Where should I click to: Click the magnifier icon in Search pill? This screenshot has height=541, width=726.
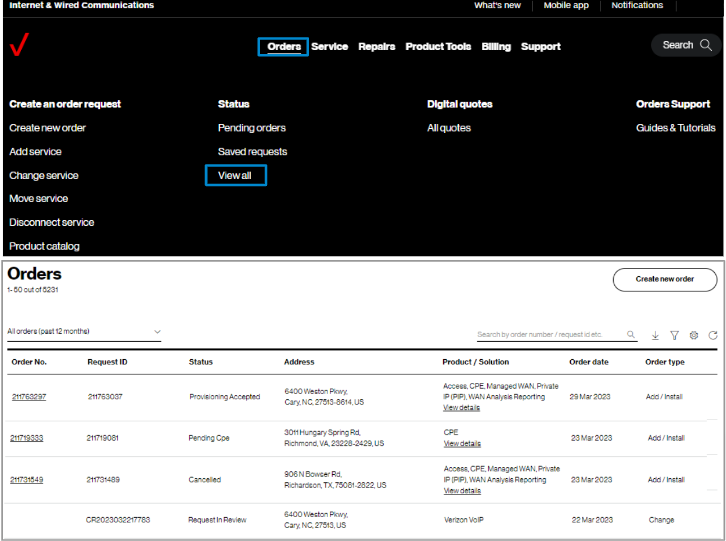point(706,45)
